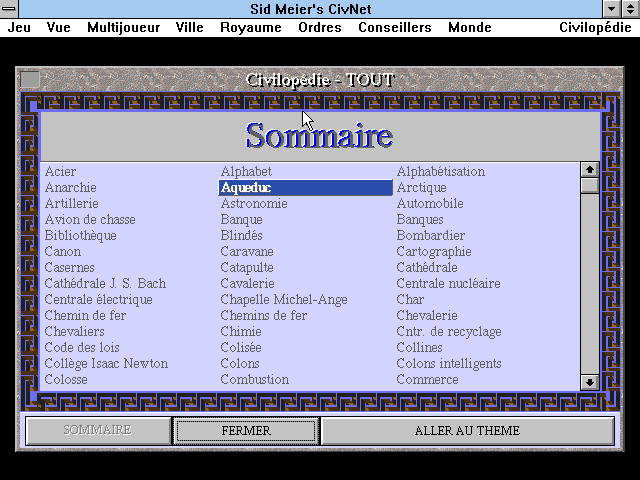
Task: Select the Caravane entry
Action: click(x=247, y=251)
